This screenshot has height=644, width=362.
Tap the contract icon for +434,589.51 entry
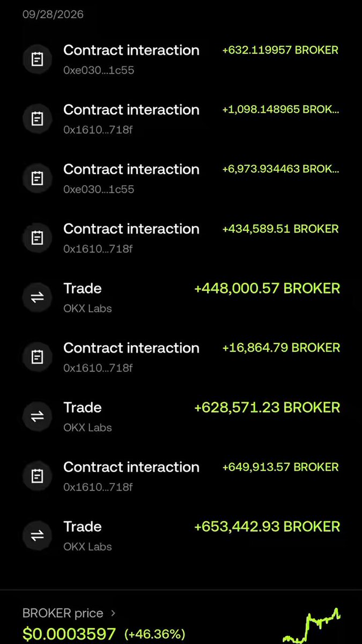[x=37, y=238]
